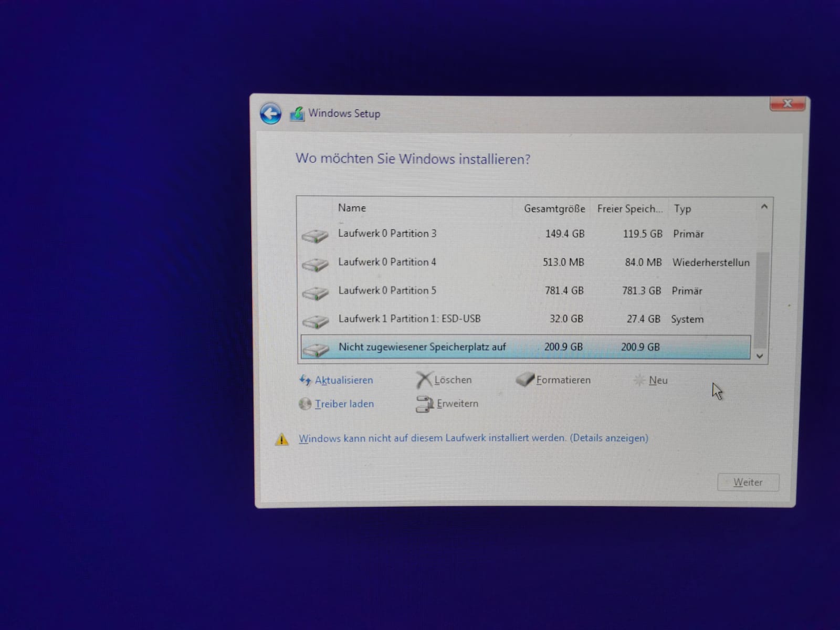Format partition with Formatieren link
The image size is (840, 630).
563,380
